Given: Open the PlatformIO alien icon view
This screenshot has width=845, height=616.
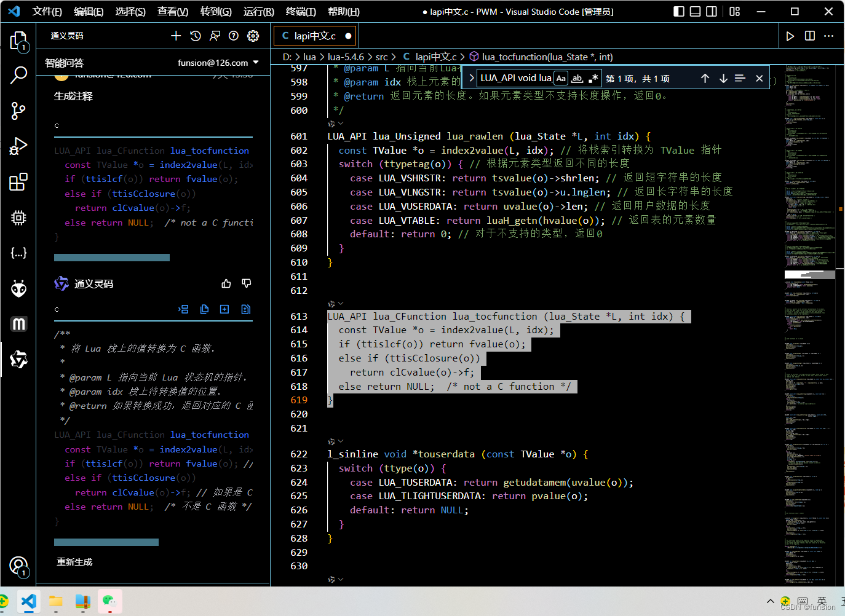Looking at the screenshot, I should point(18,288).
